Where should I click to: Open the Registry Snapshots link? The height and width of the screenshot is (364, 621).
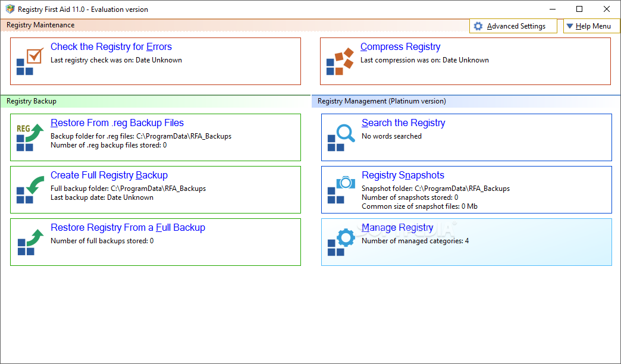pyautogui.click(x=403, y=175)
